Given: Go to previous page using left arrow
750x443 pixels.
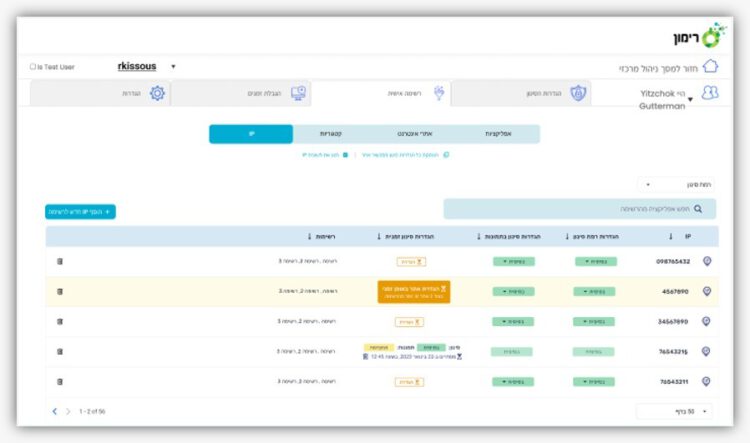Looking at the screenshot, I should 54,411.
